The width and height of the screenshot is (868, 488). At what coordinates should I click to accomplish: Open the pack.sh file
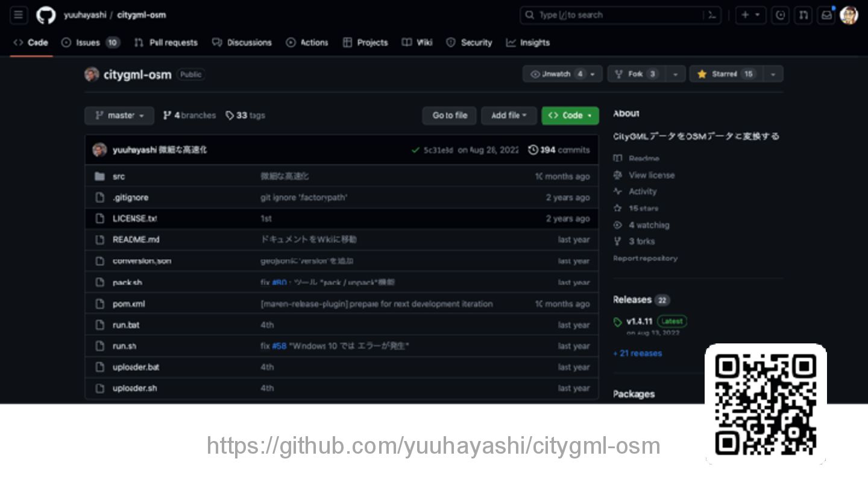click(x=127, y=283)
